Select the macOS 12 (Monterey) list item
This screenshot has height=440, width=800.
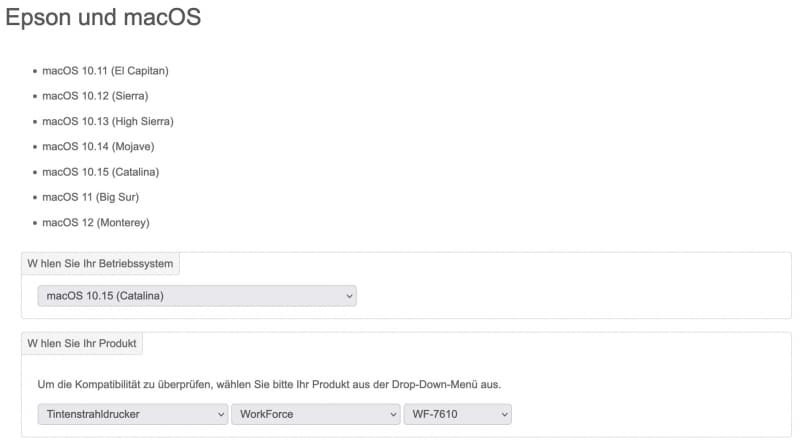coord(96,223)
